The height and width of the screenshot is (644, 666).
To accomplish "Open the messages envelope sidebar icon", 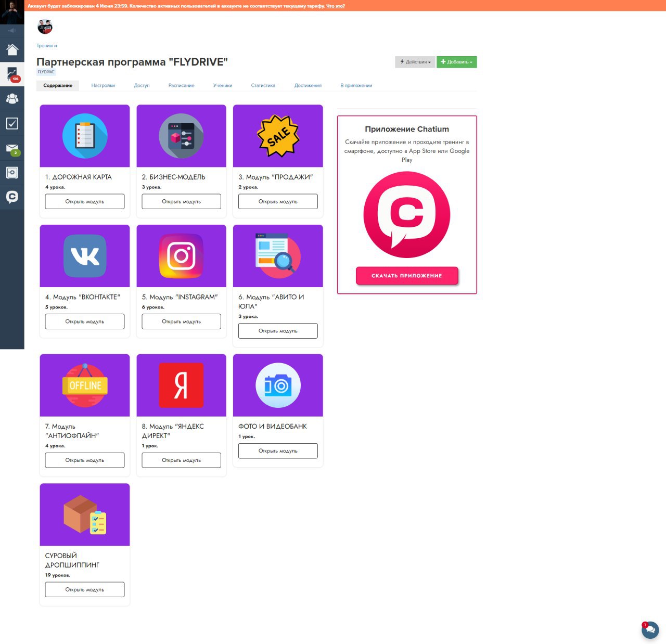I will [12, 148].
